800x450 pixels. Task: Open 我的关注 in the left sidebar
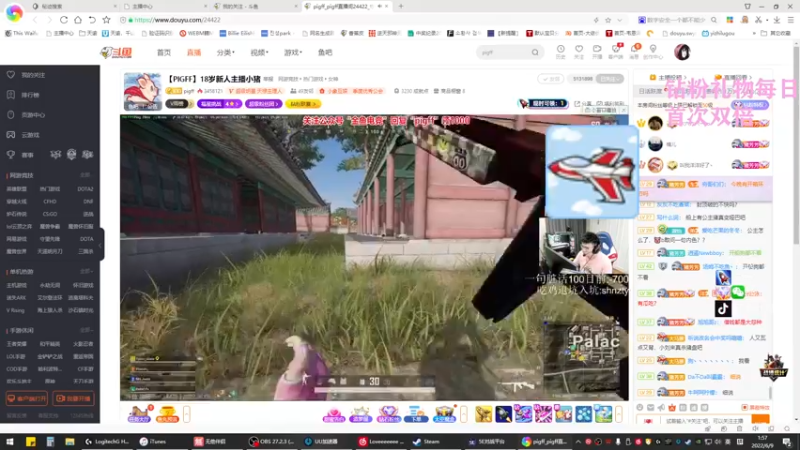click(33, 75)
